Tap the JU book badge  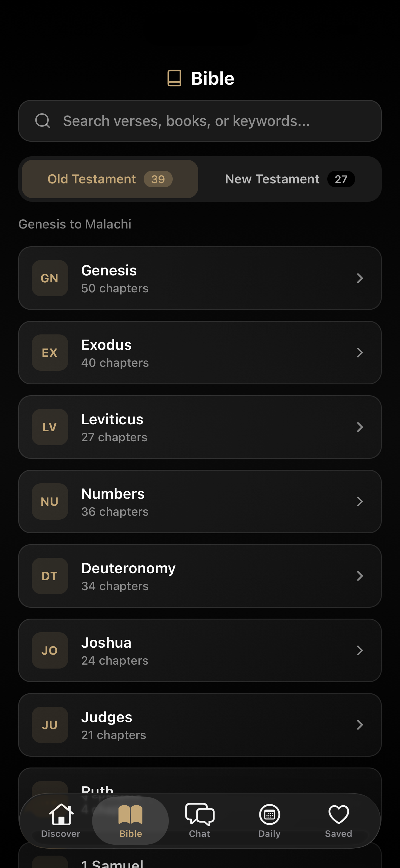[50, 725]
